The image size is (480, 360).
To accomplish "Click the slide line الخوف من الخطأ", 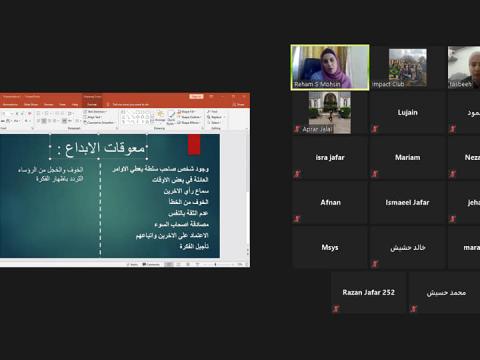I will 188,202.
